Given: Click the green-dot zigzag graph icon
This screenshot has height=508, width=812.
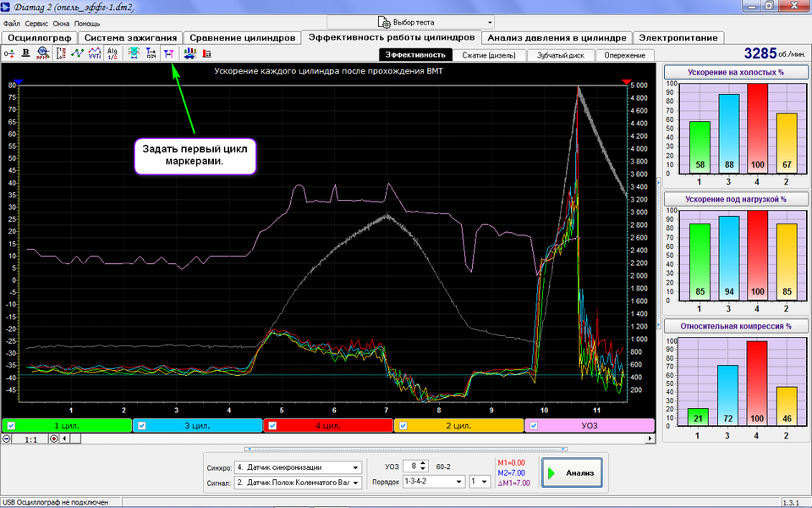Looking at the screenshot, I should click(78, 52).
